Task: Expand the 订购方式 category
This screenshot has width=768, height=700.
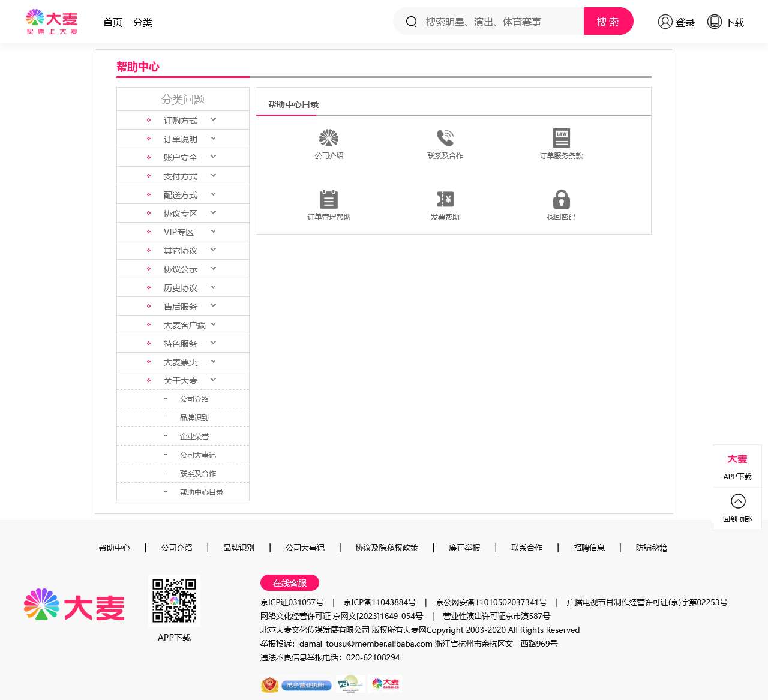Action: coord(183,121)
